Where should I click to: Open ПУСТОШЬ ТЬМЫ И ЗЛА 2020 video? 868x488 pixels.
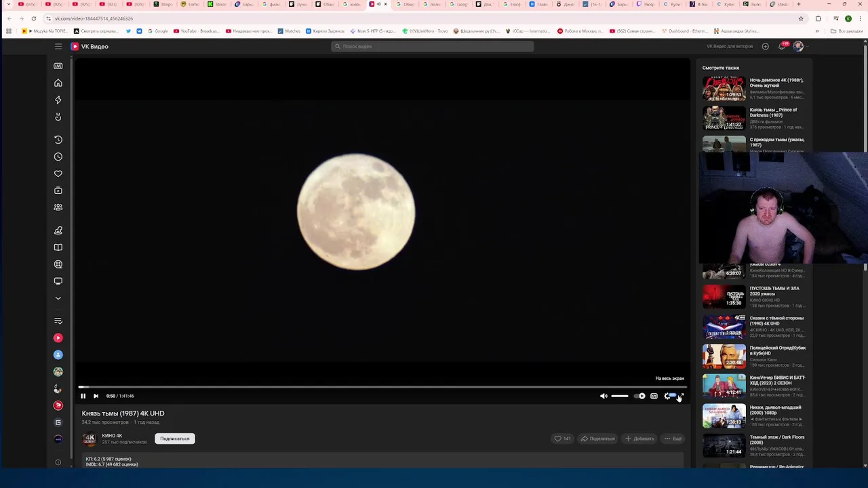click(754, 297)
